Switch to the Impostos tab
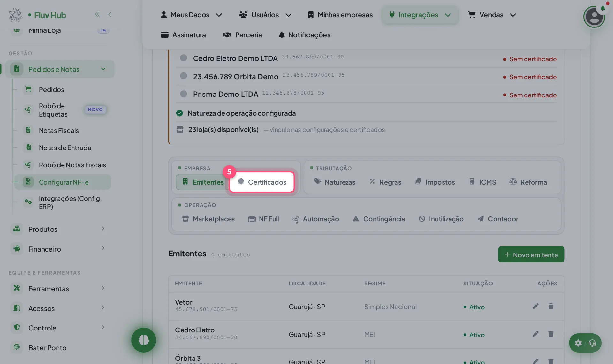 (435, 182)
